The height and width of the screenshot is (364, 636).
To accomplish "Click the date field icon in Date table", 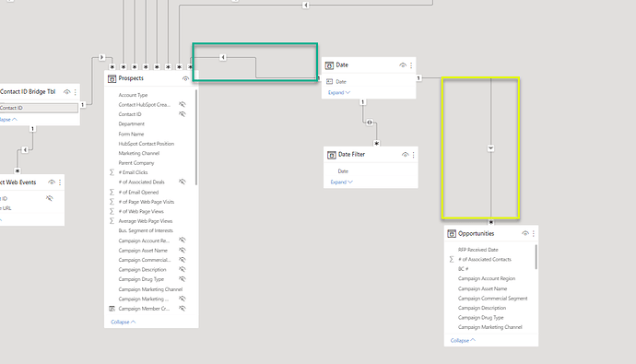I will [x=329, y=81].
